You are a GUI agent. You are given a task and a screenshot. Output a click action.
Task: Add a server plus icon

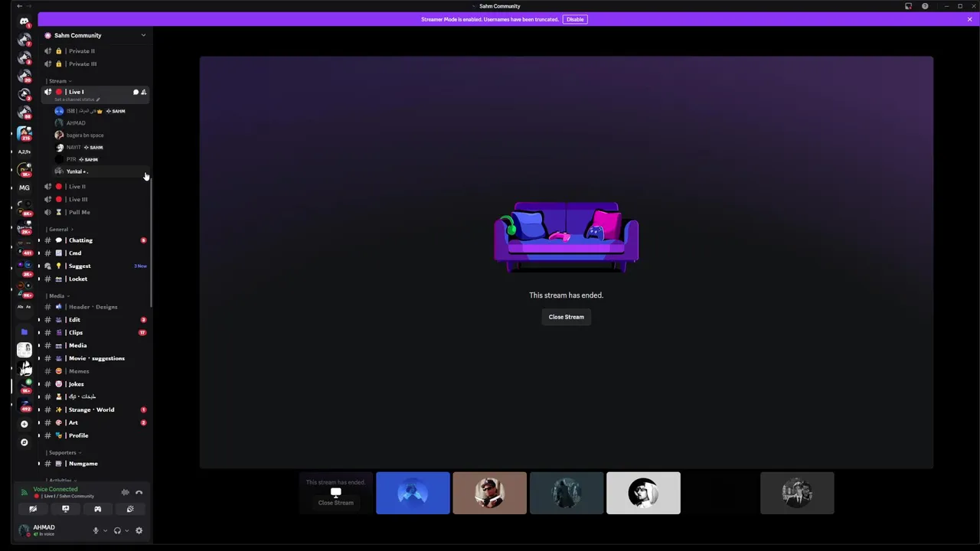(24, 424)
